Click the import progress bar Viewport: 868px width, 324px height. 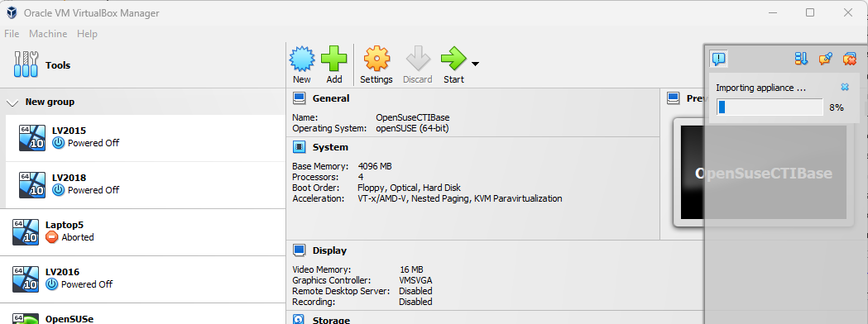(x=770, y=107)
